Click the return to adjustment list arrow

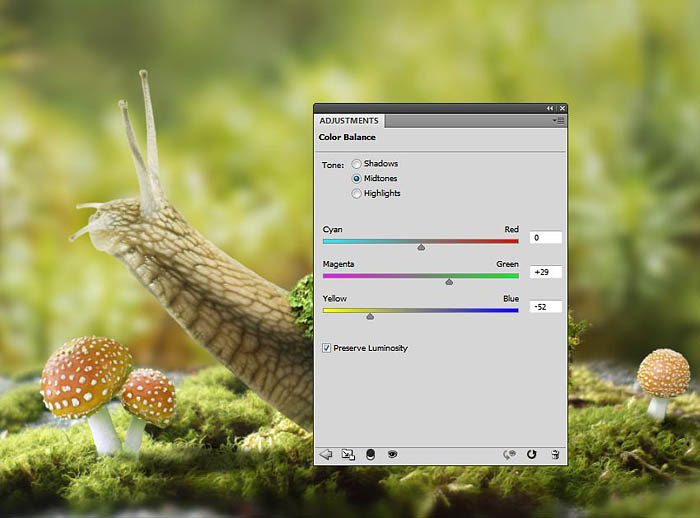click(326, 454)
